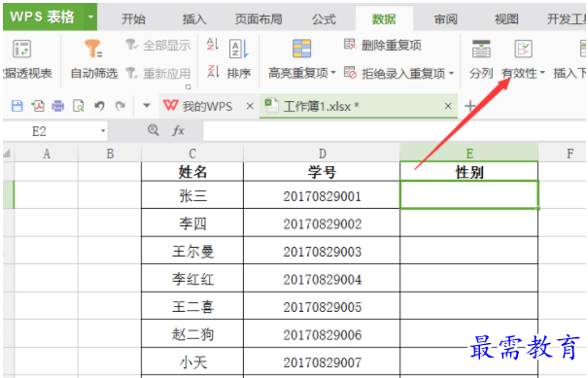Add a new document tab with plus

(470, 106)
